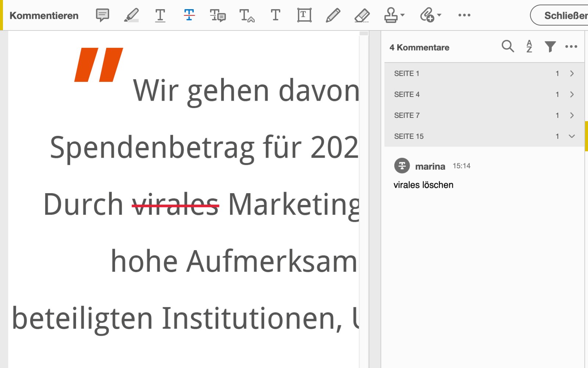The image size is (588, 368).
Task: Select the insert text at cursor tool
Action: pos(246,15)
